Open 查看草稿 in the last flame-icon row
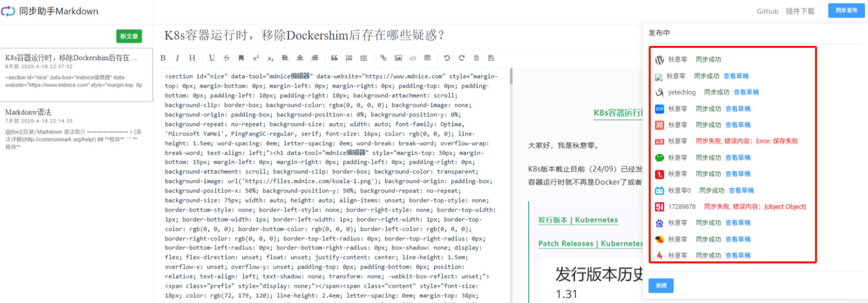Viewport: 868px width, 303px height. (738, 256)
